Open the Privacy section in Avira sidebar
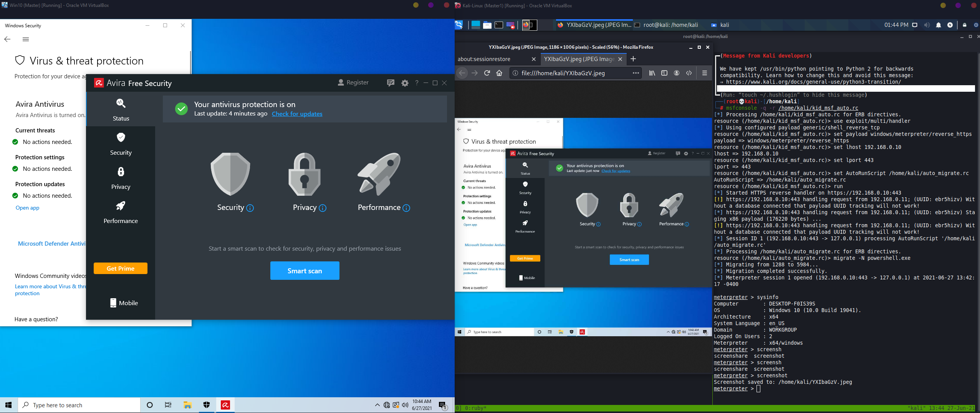 tap(121, 178)
